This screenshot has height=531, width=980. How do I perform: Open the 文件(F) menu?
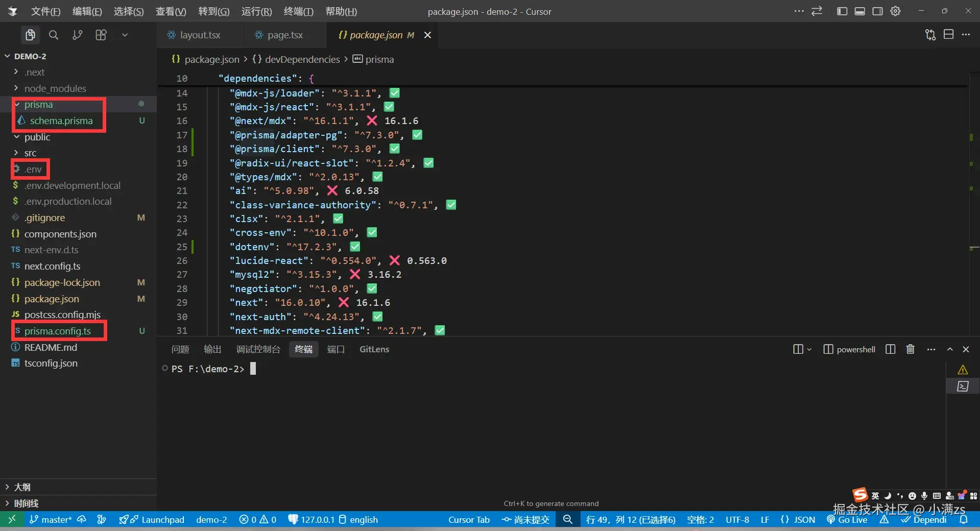coord(45,11)
